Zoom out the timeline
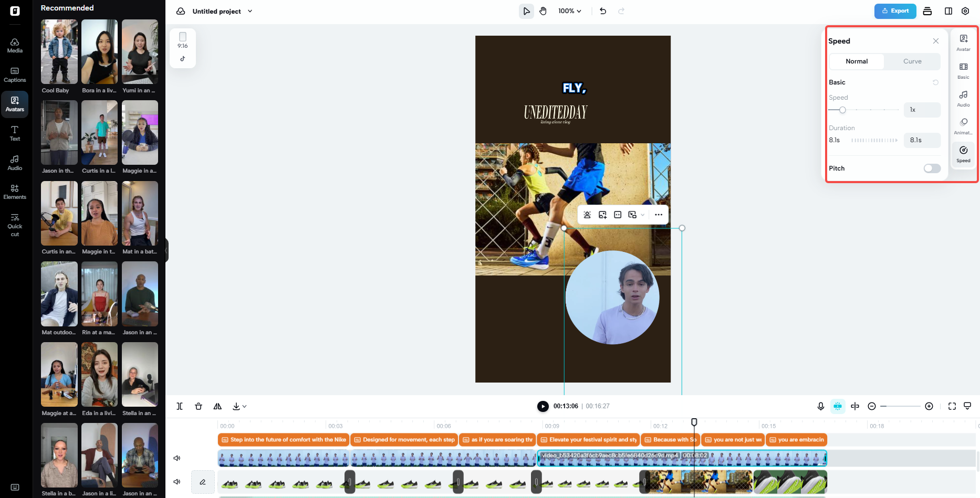980x498 pixels. 872,406
